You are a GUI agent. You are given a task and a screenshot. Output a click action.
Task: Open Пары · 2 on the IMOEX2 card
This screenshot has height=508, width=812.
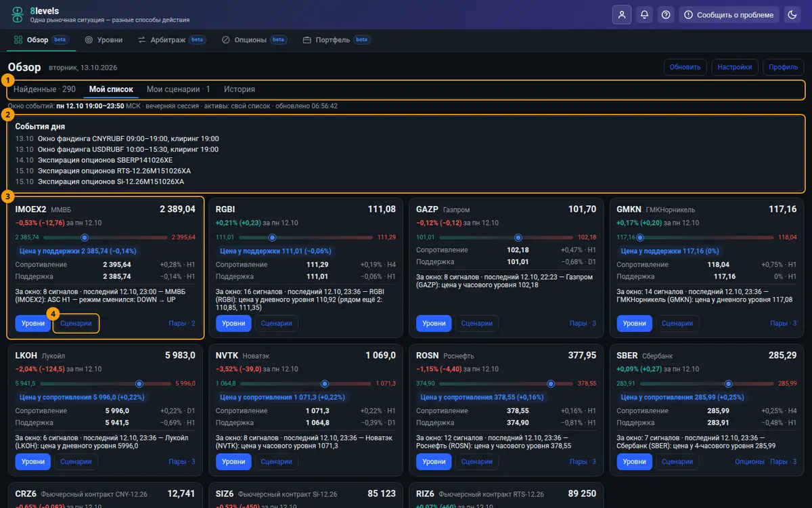pos(182,324)
